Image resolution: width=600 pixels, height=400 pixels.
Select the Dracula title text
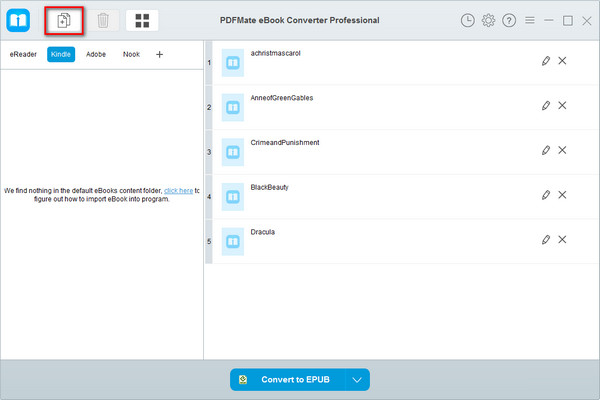click(262, 232)
